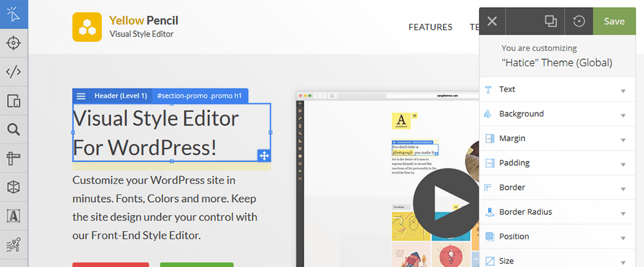Enable the ruler measuring tool
The height and width of the screenshot is (267, 644).
14,158
